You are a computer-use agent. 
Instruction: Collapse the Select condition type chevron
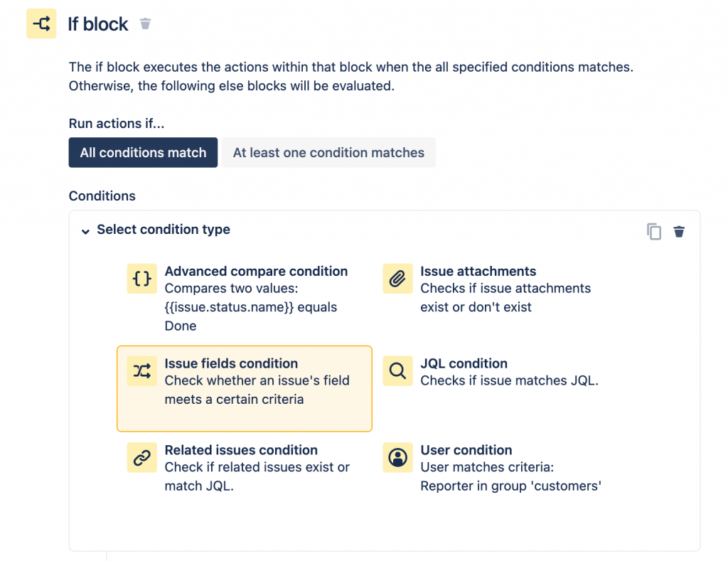[85, 231]
